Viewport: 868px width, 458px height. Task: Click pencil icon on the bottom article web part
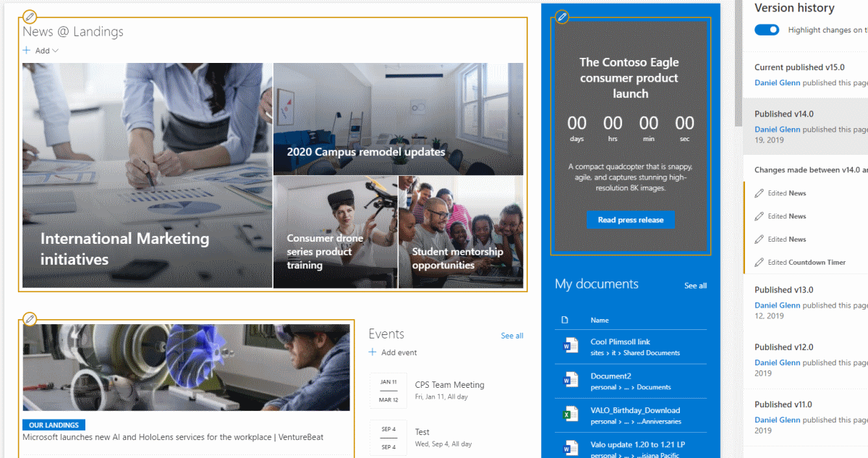[x=29, y=318]
